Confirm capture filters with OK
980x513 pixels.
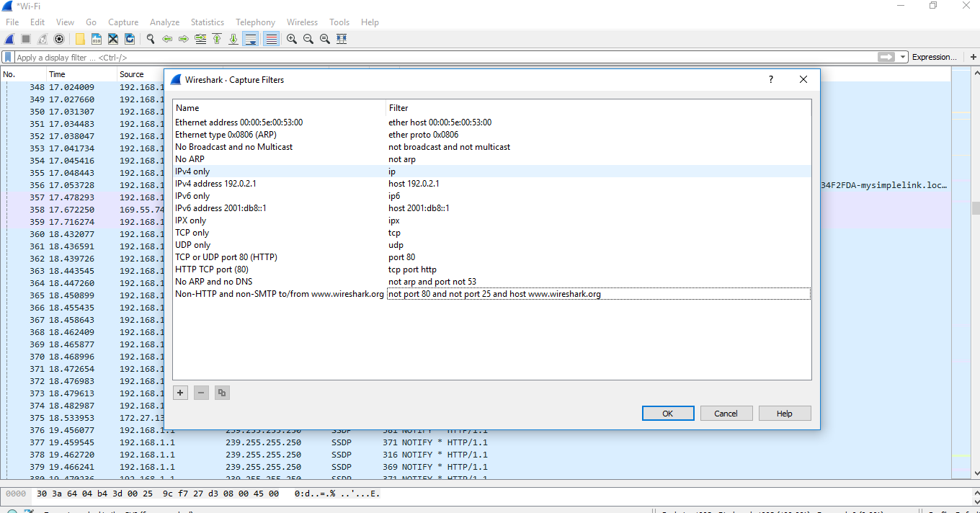[668, 414]
